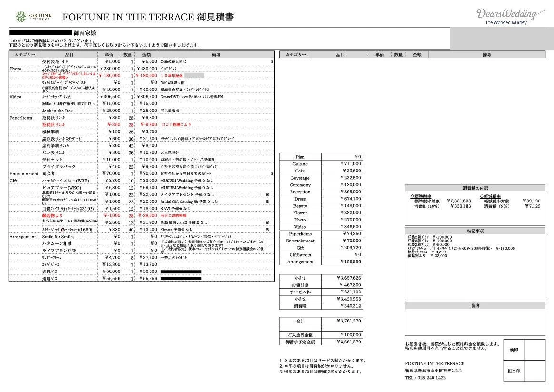Click the FORTUNE logo at top left
This screenshot has height=392, width=554.
(x=33, y=16)
